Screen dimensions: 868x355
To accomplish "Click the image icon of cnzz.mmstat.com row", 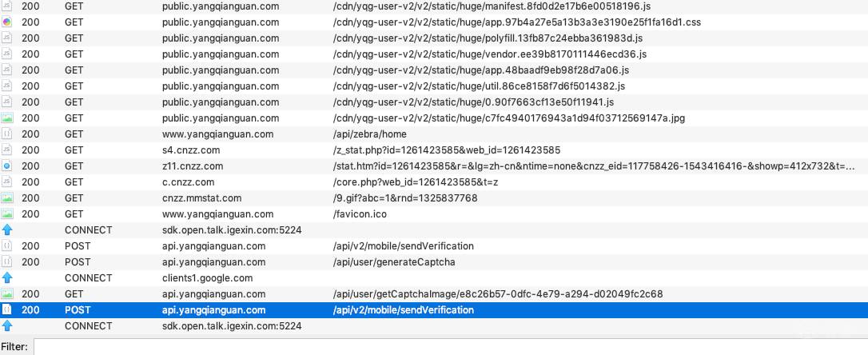I will point(6,197).
